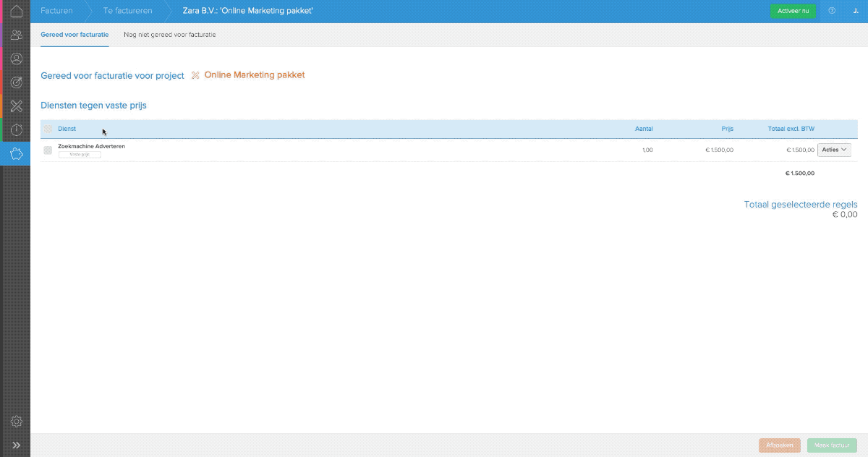Open the person profile icon in sidebar
This screenshot has height=457, width=868.
(x=16, y=59)
